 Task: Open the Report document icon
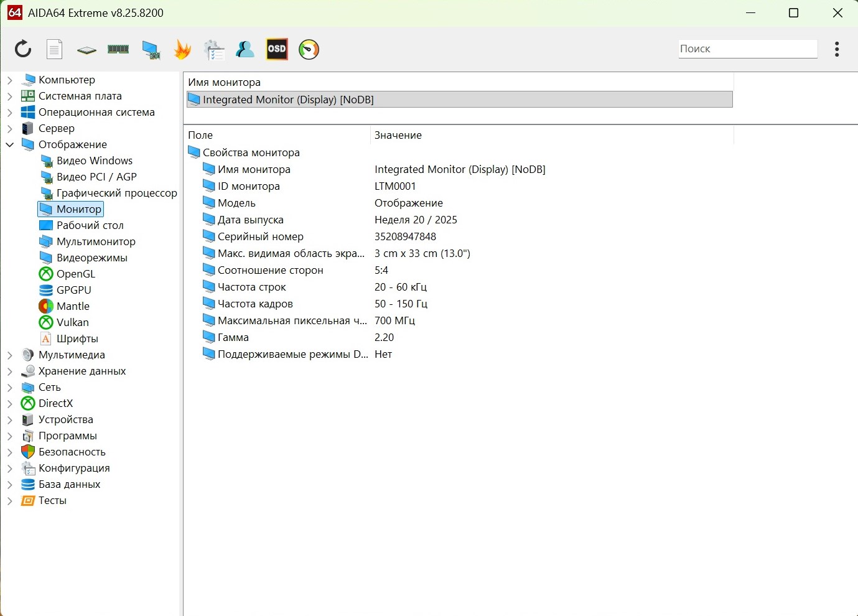pyautogui.click(x=55, y=49)
